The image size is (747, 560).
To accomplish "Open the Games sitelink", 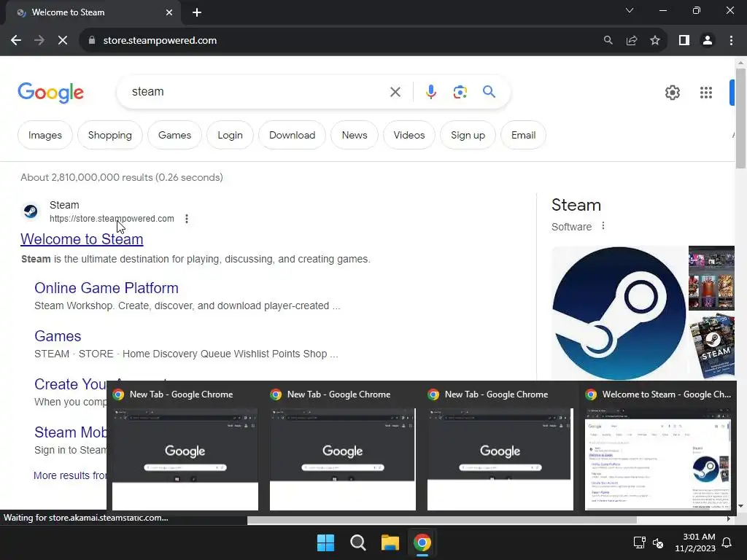I will click(x=58, y=336).
